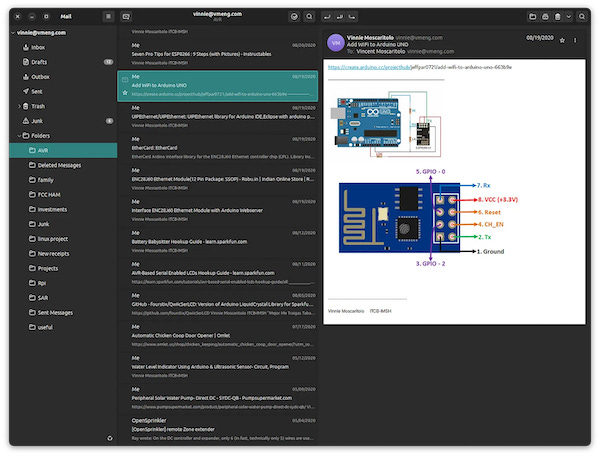Open the FCC HAM folder

click(x=63, y=195)
